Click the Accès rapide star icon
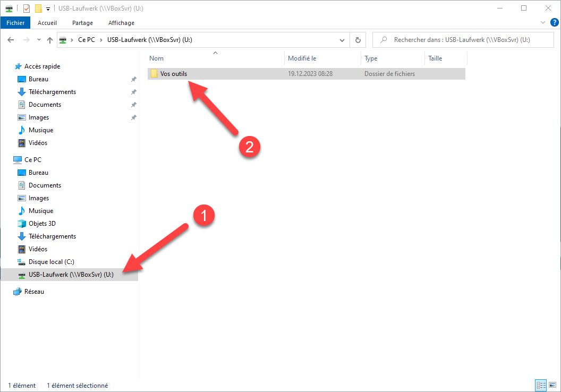 click(x=18, y=66)
